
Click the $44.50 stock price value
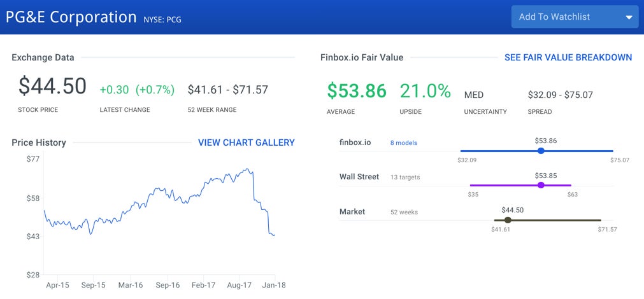coord(52,87)
